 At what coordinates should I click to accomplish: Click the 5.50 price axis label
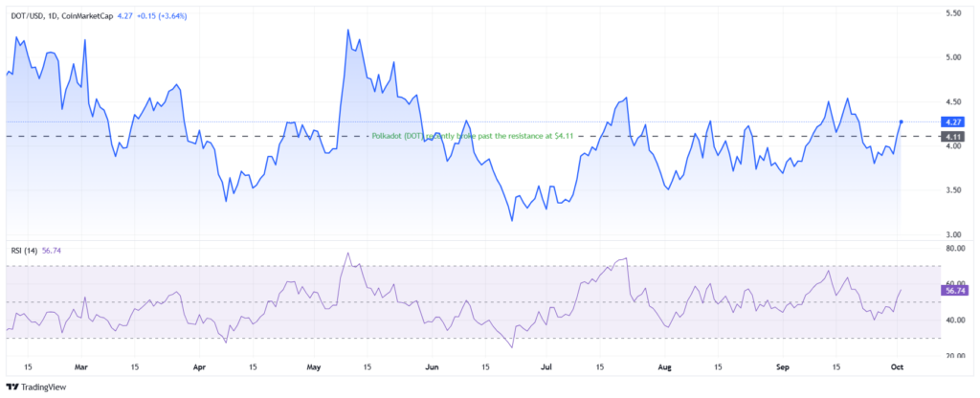coord(953,13)
